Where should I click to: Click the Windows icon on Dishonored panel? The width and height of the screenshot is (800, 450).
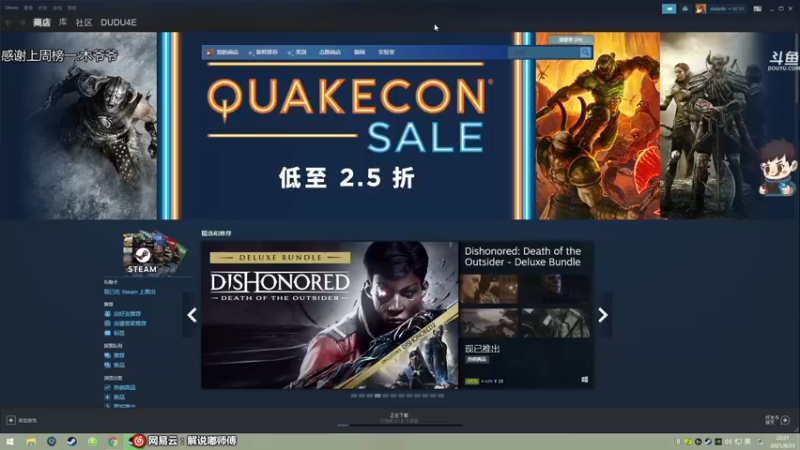click(585, 380)
